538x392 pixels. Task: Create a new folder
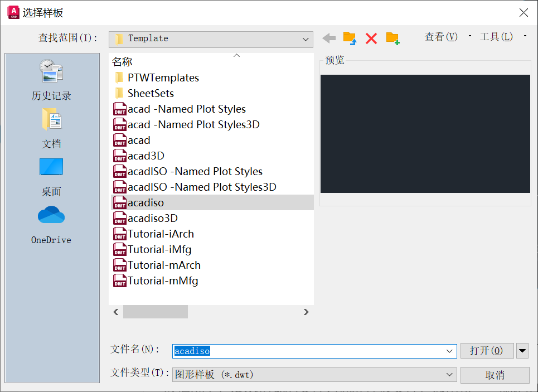click(393, 38)
